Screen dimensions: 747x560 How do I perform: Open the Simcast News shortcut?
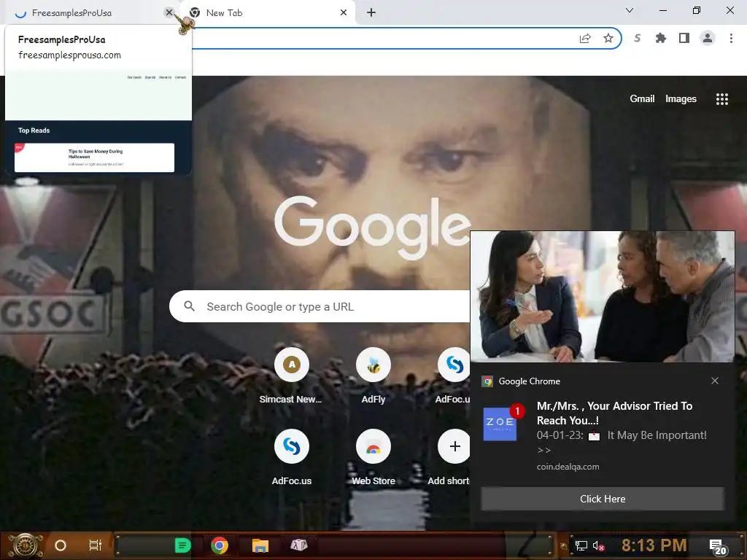pyautogui.click(x=292, y=376)
